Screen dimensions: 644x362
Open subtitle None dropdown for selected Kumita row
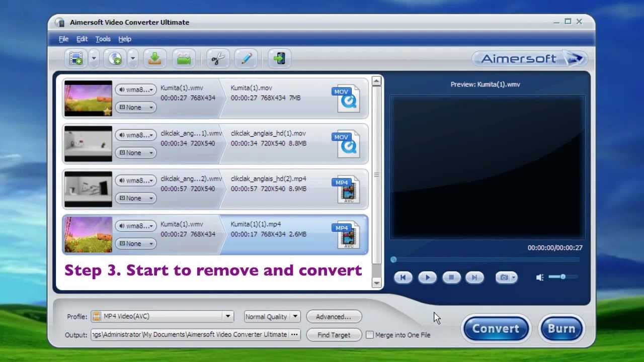click(x=136, y=243)
